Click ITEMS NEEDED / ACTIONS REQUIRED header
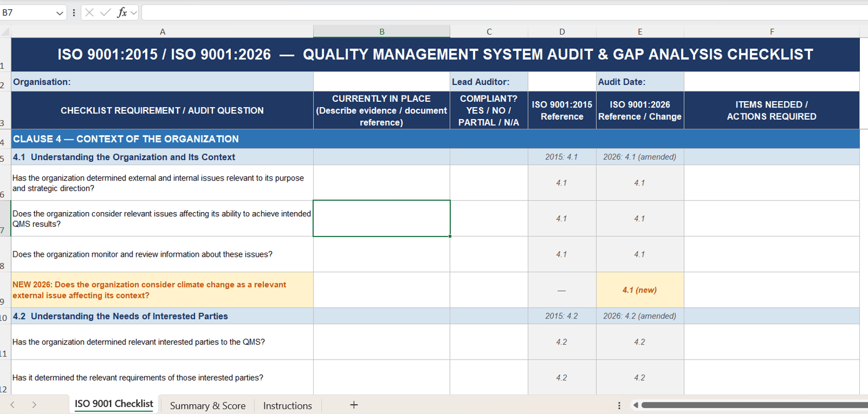 [772, 110]
